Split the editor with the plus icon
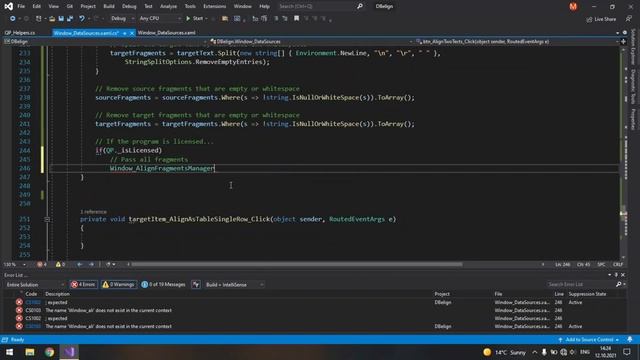This screenshot has height=360, width=640. [x=623, y=42]
